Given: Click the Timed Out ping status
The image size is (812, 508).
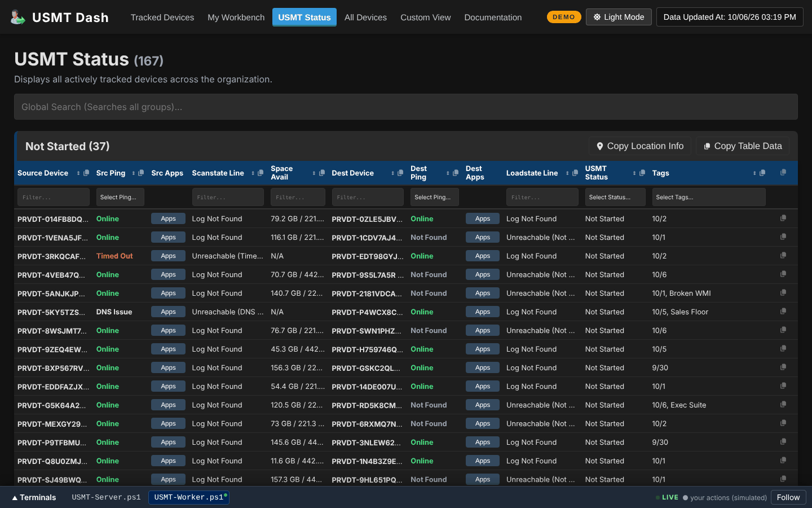Looking at the screenshot, I should [114, 256].
